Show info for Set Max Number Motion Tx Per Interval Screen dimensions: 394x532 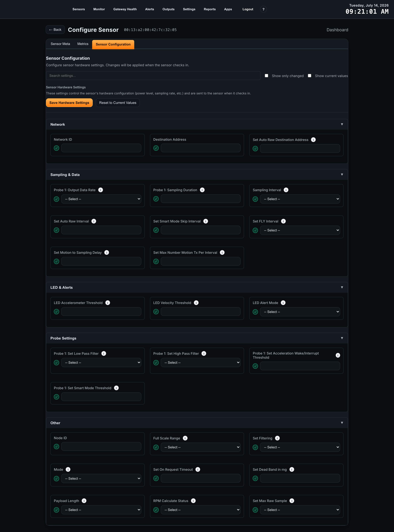coord(222,252)
